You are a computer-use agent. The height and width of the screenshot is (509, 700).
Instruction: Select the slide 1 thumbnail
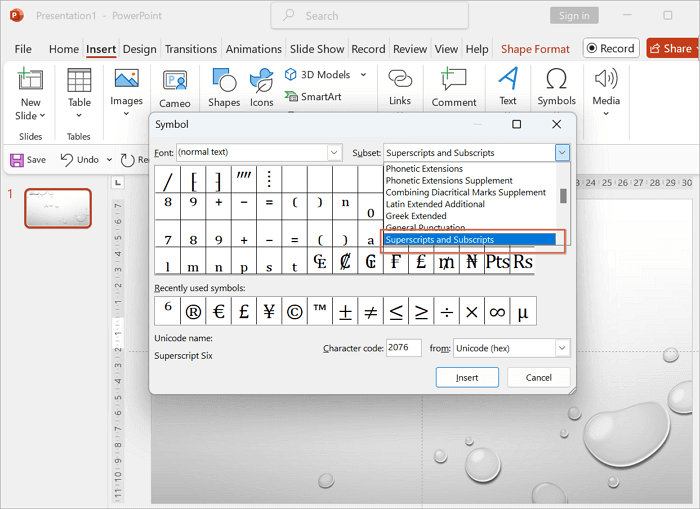pyautogui.click(x=58, y=208)
